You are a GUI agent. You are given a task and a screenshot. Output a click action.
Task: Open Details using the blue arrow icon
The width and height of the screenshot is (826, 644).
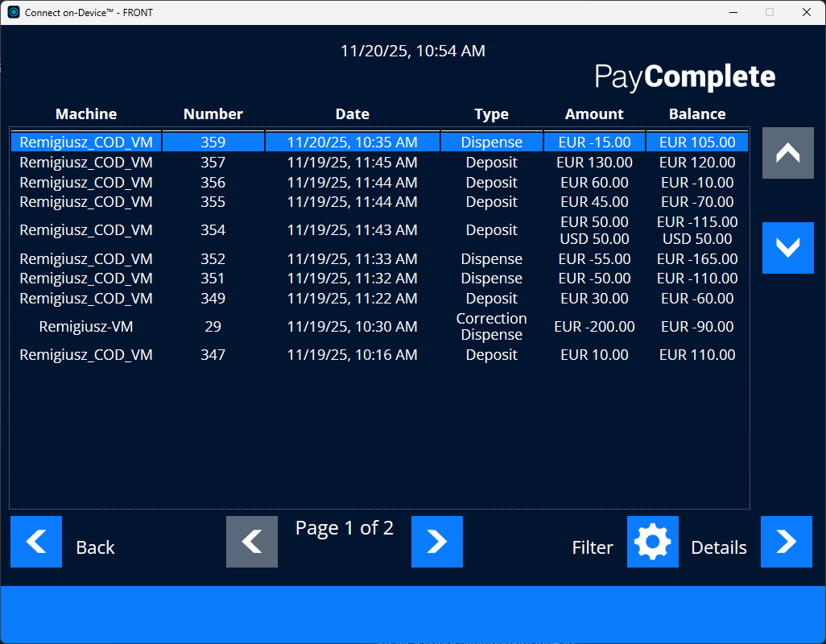tap(787, 542)
